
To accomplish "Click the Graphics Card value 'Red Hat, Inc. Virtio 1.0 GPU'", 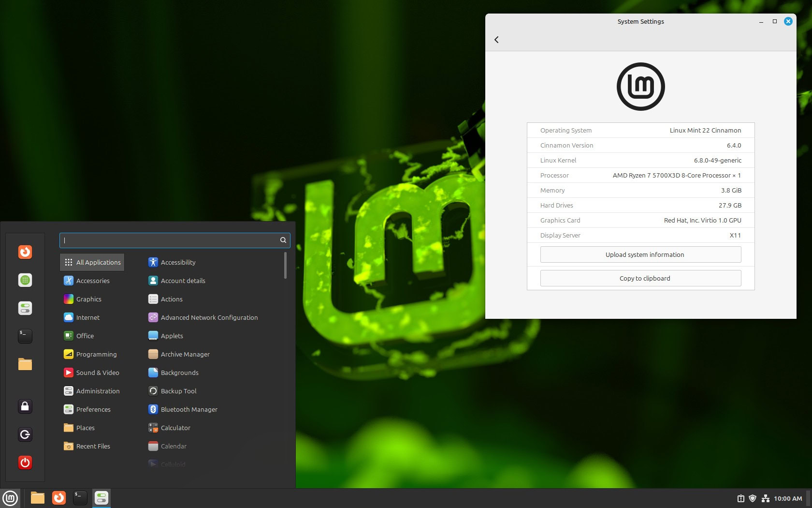I will pos(703,220).
